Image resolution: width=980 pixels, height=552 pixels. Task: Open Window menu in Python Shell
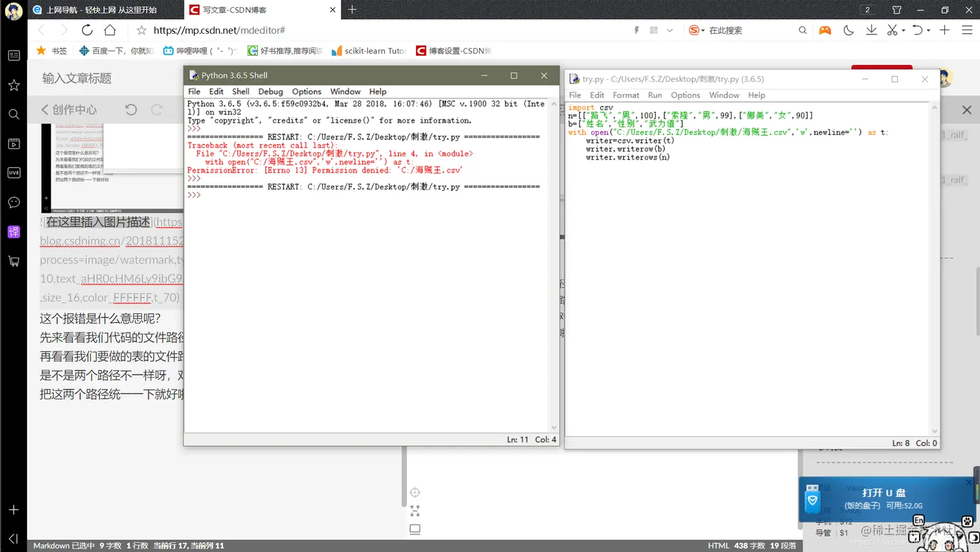[x=345, y=91]
